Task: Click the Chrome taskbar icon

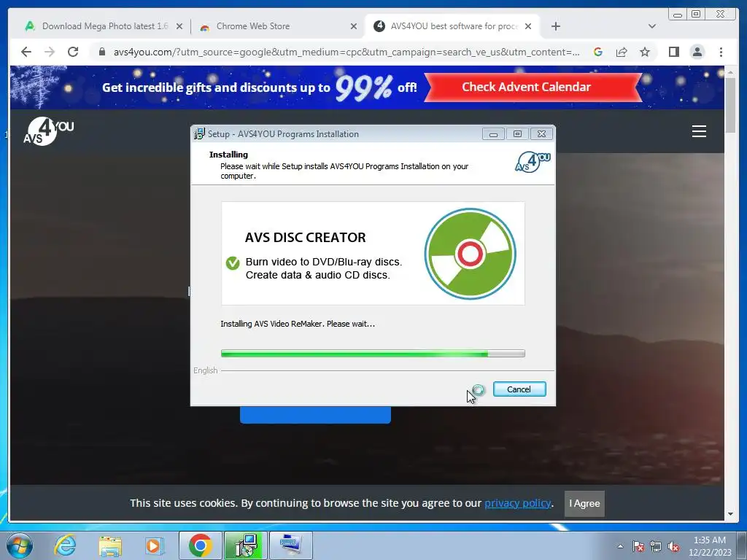Action: [x=200, y=545]
